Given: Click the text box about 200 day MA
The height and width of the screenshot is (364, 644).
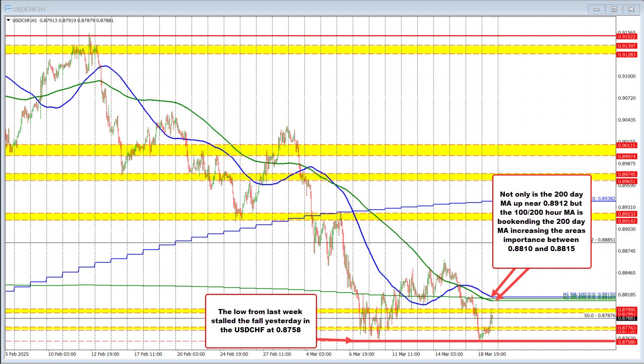Looking at the screenshot, I should 541,221.
